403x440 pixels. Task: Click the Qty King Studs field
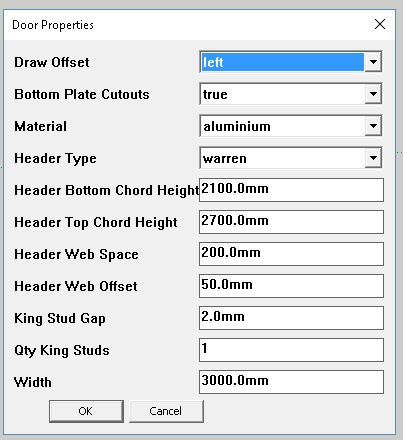[x=291, y=350]
